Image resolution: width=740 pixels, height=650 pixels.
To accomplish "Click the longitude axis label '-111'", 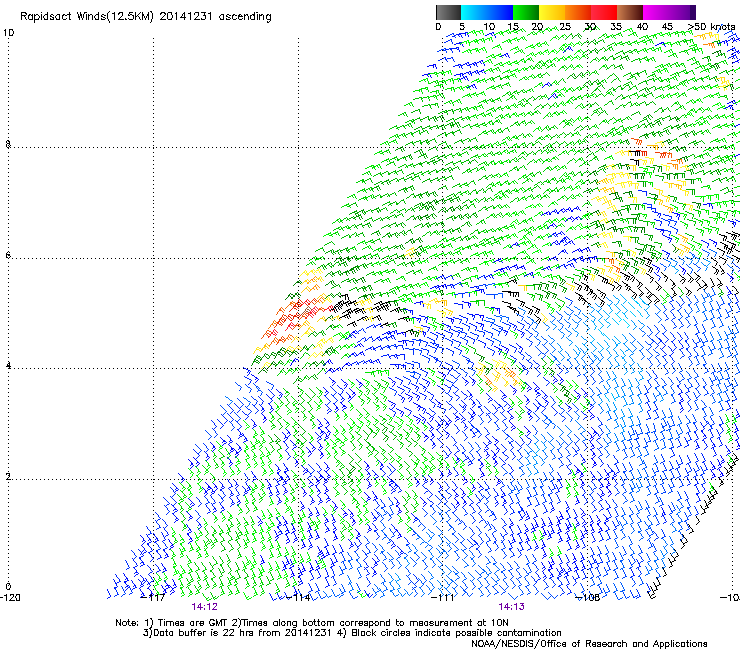I will click(443, 598).
